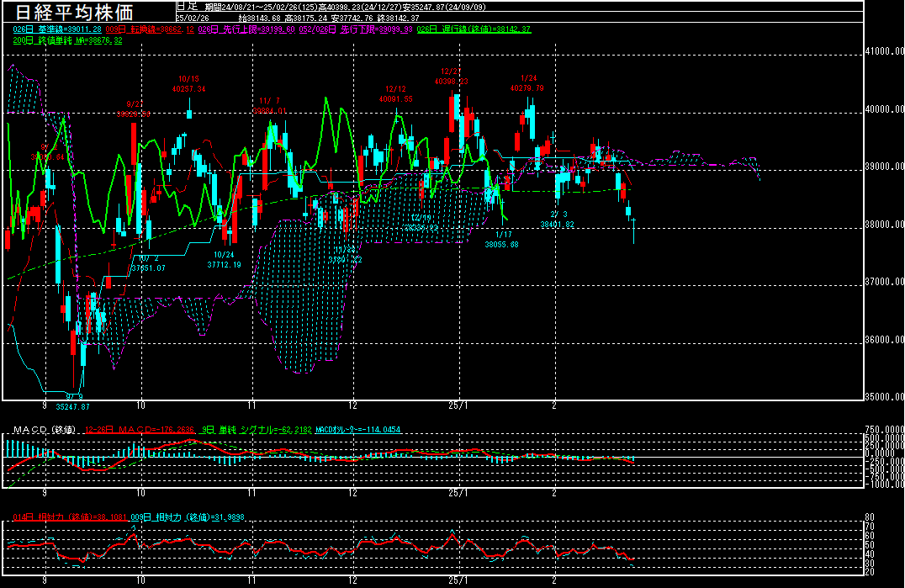Viewport: 905px width, 588px height.
Task: Click the 日経平均株価 chart title
Action: 74,12
